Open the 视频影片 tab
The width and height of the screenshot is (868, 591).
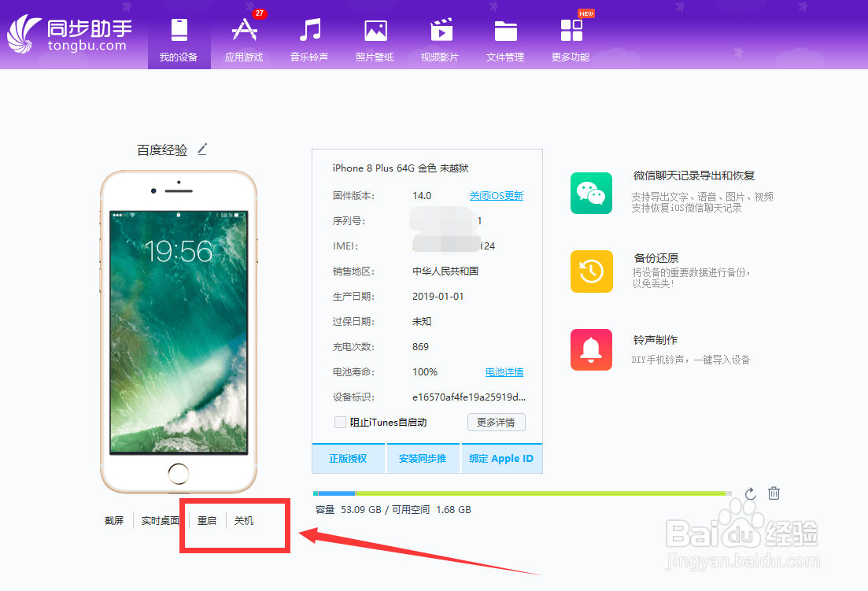click(440, 40)
